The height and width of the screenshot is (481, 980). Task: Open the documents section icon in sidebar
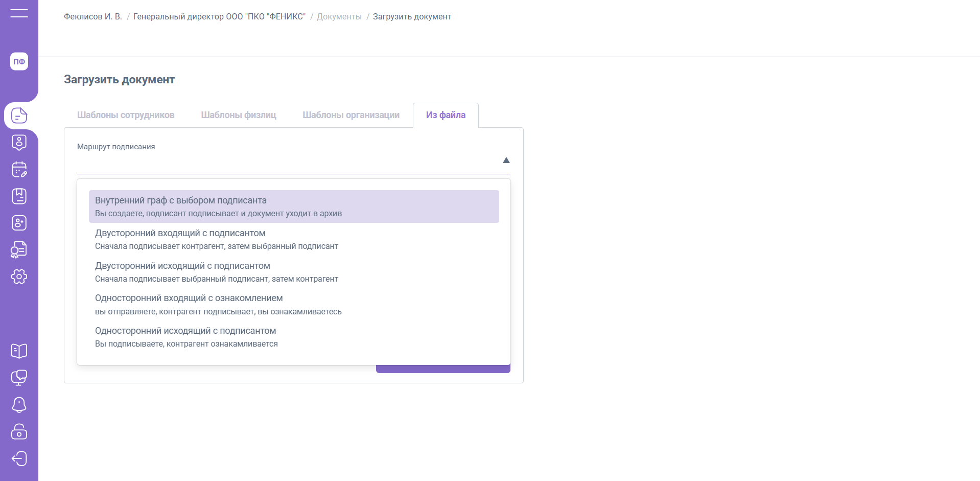[19, 116]
